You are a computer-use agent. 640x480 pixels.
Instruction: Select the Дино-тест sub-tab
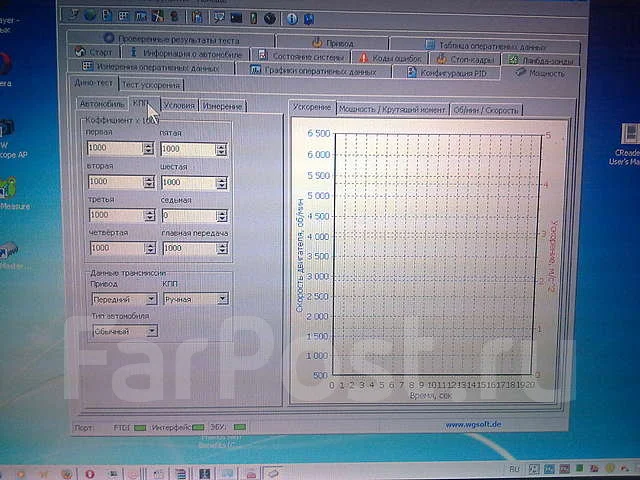pos(93,83)
